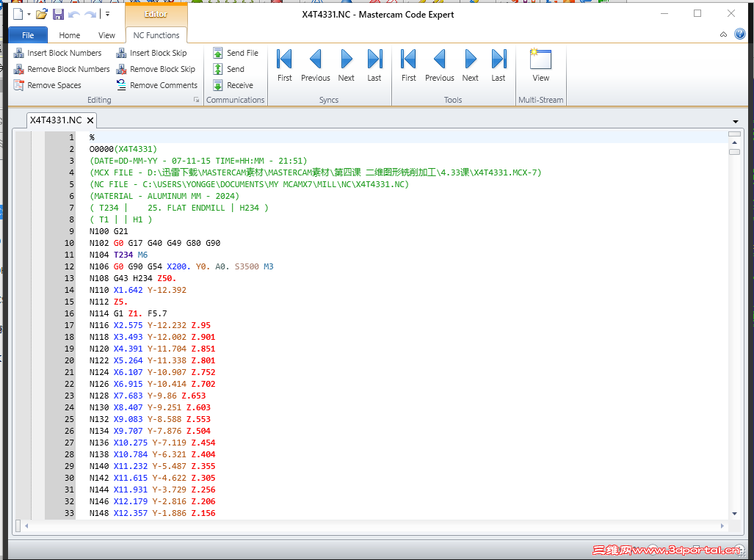The height and width of the screenshot is (560, 754).
Task: Collapse the ribbon with the caret icon
Action: (723, 34)
